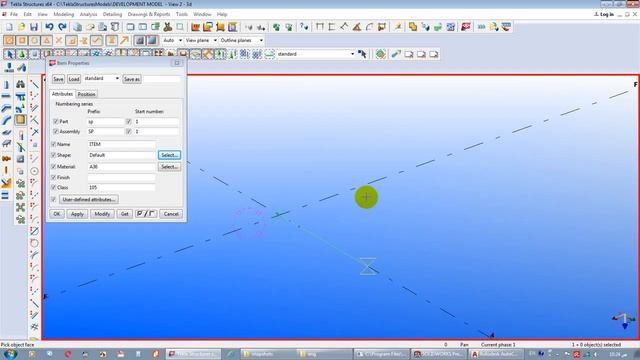Image resolution: width=640 pixels, height=360 pixels.
Task: Click the orange arrow snap to any position icon
Action: coord(124,40)
